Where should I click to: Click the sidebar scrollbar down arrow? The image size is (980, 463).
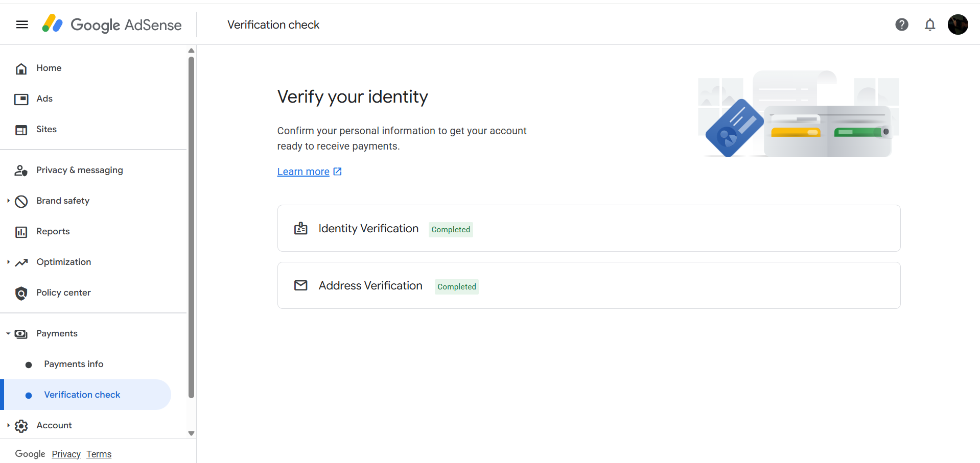(191, 433)
